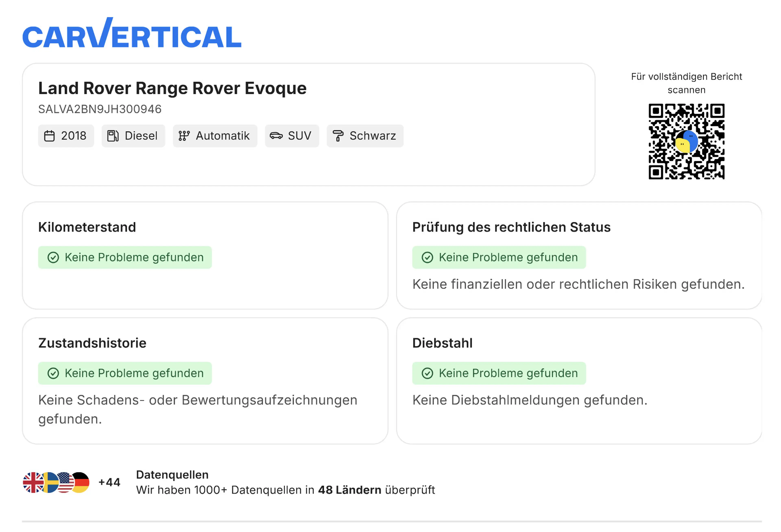This screenshot has width=781, height=532.
Task: Click Keine Probleme gefunden badge under Kilometerstand
Action: point(125,257)
